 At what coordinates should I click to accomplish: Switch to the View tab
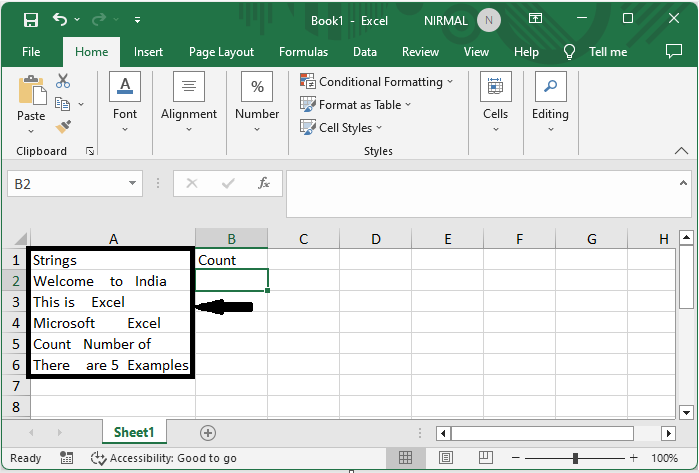tap(476, 52)
